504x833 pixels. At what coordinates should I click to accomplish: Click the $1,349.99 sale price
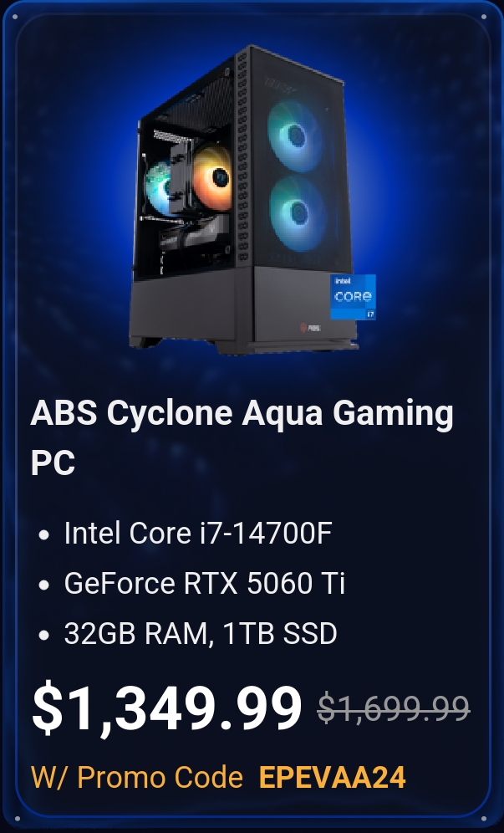point(167,708)
